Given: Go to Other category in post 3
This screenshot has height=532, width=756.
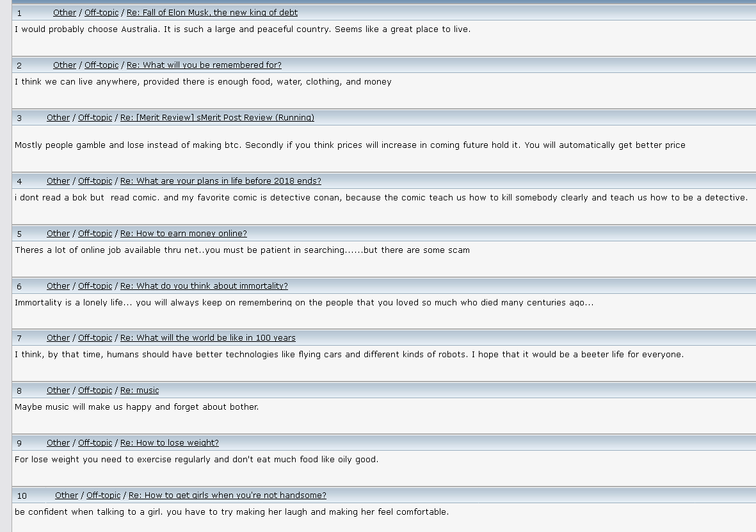Looking at the screenshot, I should 58,118.
